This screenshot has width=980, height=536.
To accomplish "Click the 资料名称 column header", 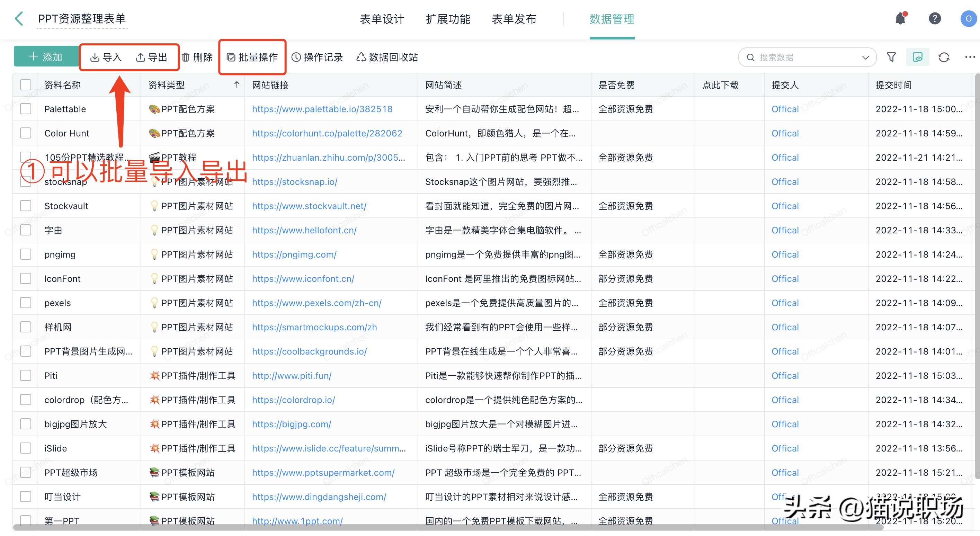I will pos(62,85).
